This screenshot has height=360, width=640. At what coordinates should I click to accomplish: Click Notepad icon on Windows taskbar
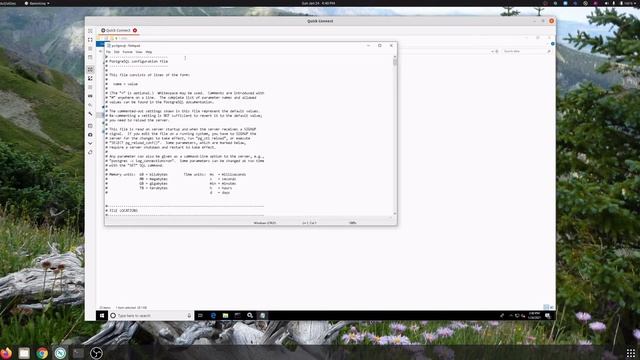tap(262, 316)
